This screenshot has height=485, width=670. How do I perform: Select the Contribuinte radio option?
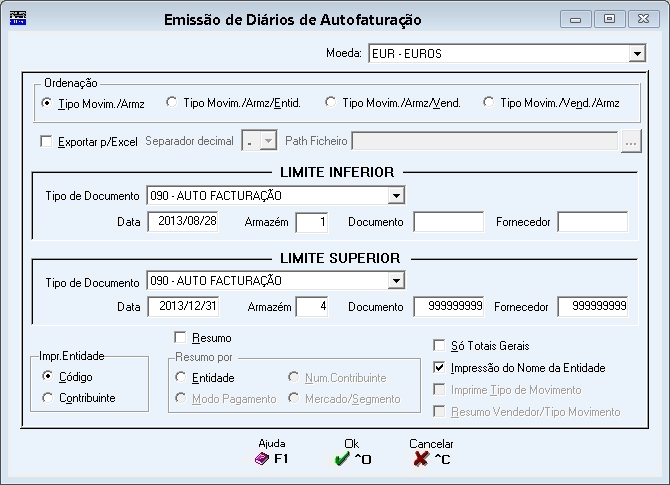(47, 398)
